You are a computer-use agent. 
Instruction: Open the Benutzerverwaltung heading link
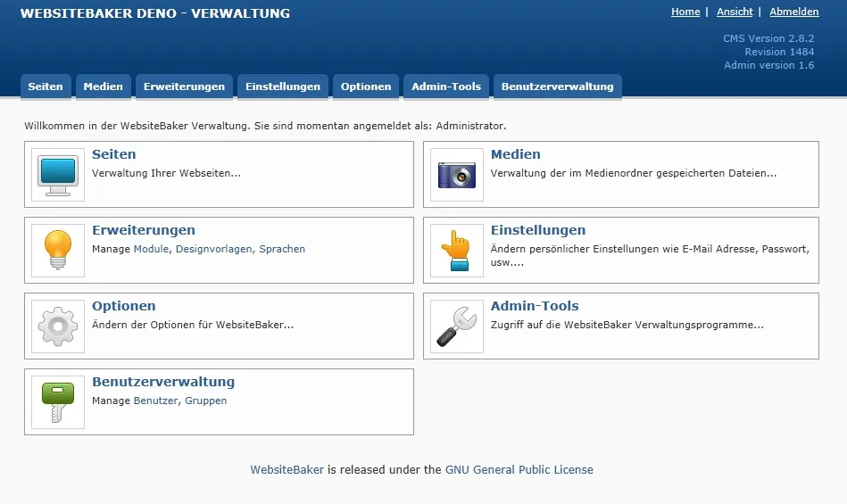coord(163,382)
